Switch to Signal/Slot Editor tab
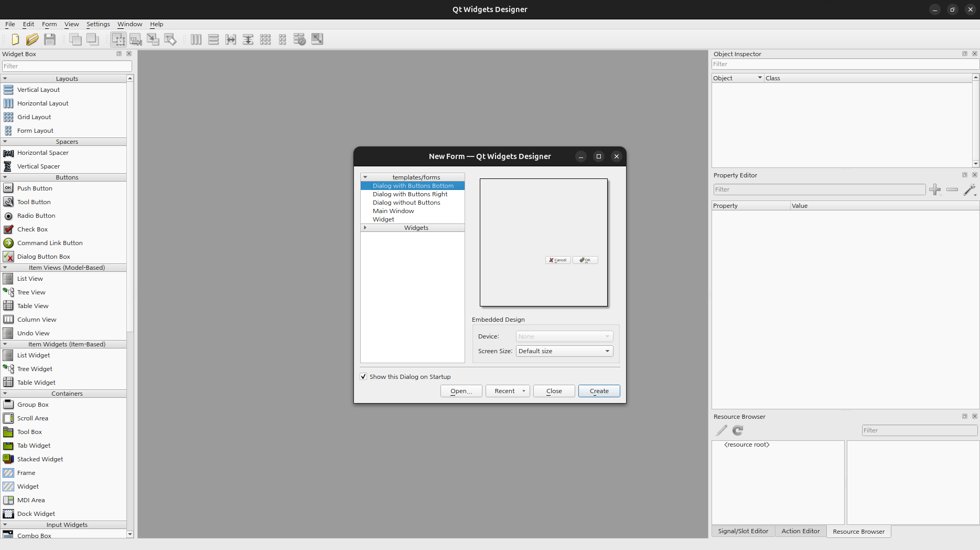This screenshot has height=550, width=980. tap(743, 531)
